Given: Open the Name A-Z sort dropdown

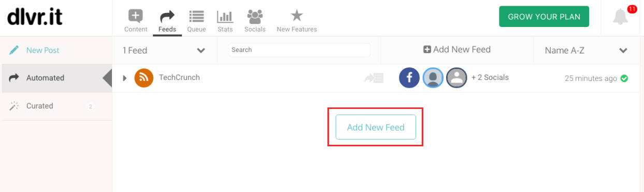Looking at the screenshot, I should click(586, 50).
